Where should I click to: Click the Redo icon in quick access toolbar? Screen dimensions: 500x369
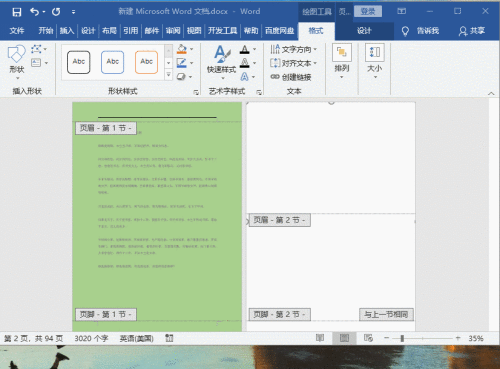pyautogui.click(x=56, y=12)
